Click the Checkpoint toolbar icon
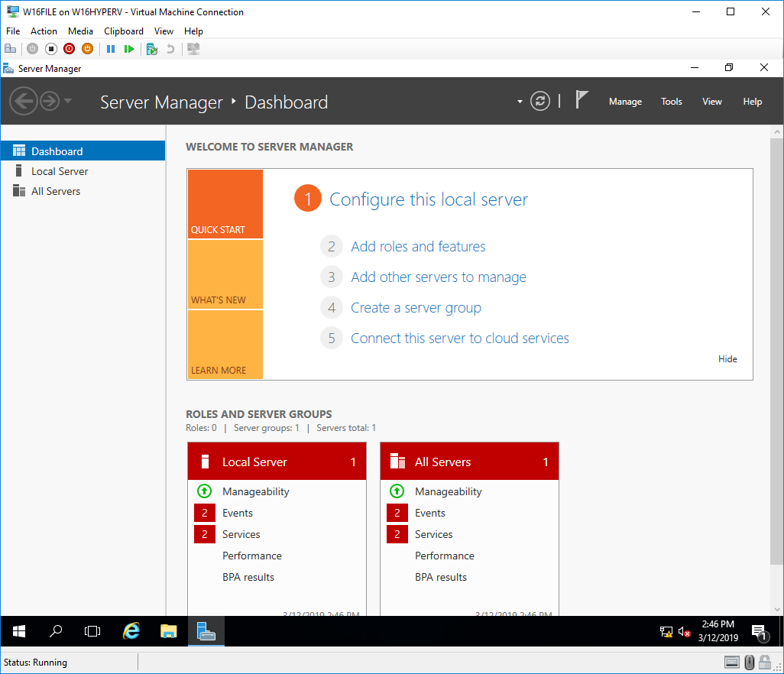 coord(152,49)
